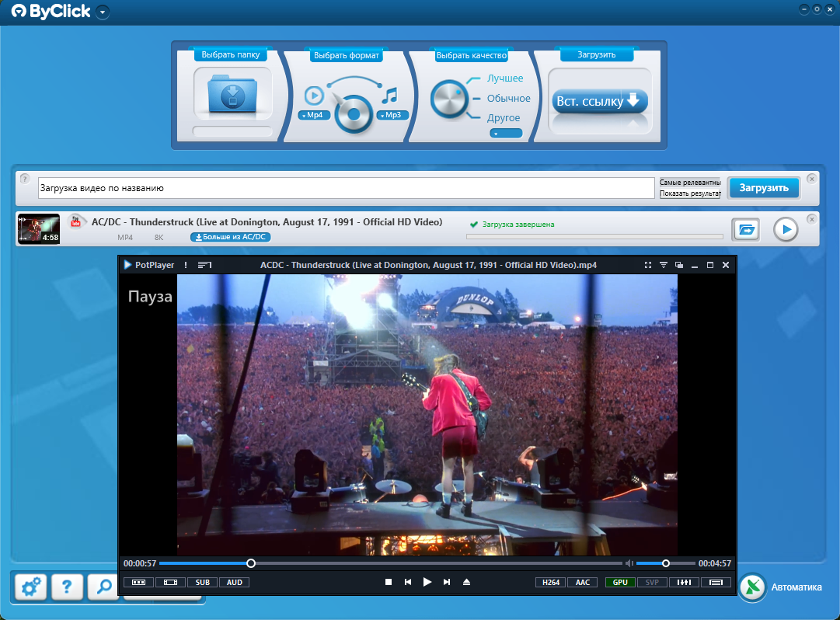Click the elapsed time 00:00:57

point(140,563)
